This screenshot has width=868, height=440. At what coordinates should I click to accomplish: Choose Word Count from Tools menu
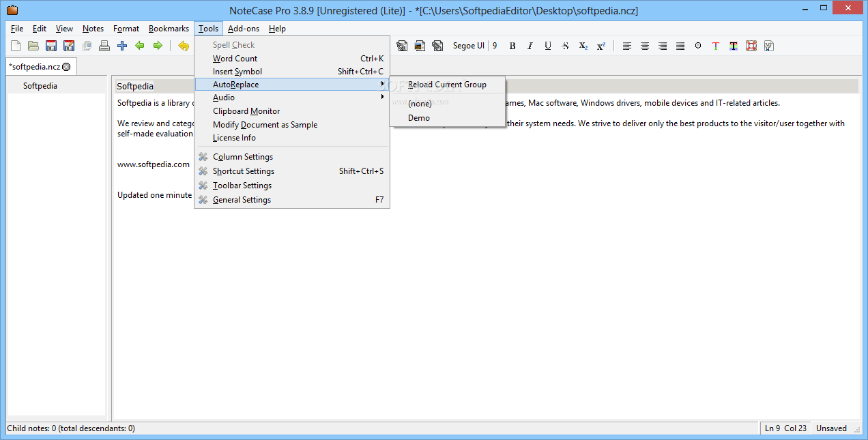pyautogui.click(x=292, y=59)
